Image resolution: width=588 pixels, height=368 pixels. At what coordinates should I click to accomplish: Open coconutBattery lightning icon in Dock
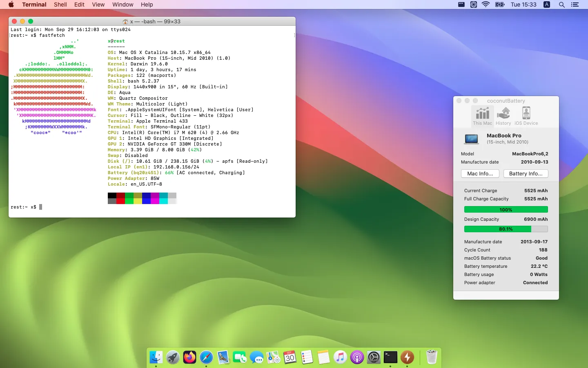pyautogui.click(x=407, y=357)
